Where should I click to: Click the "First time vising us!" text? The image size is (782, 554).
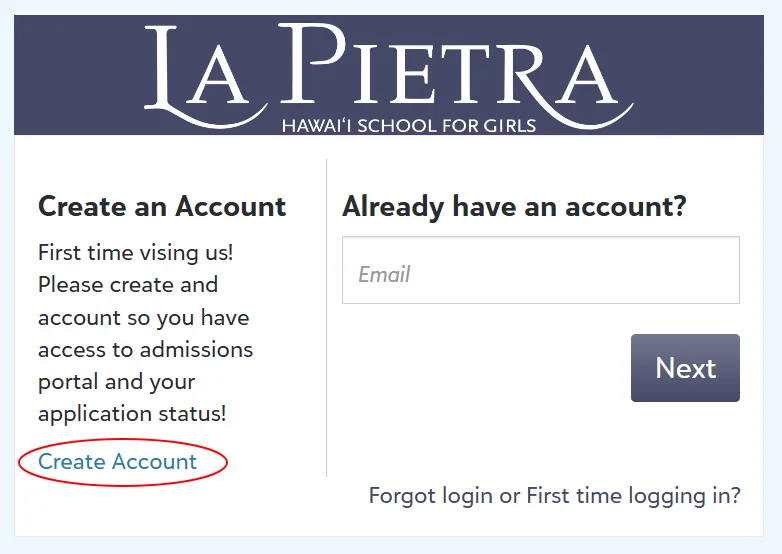136,253
